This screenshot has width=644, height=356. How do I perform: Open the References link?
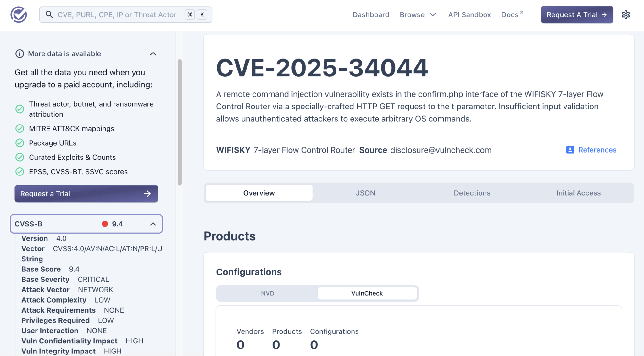597,150
